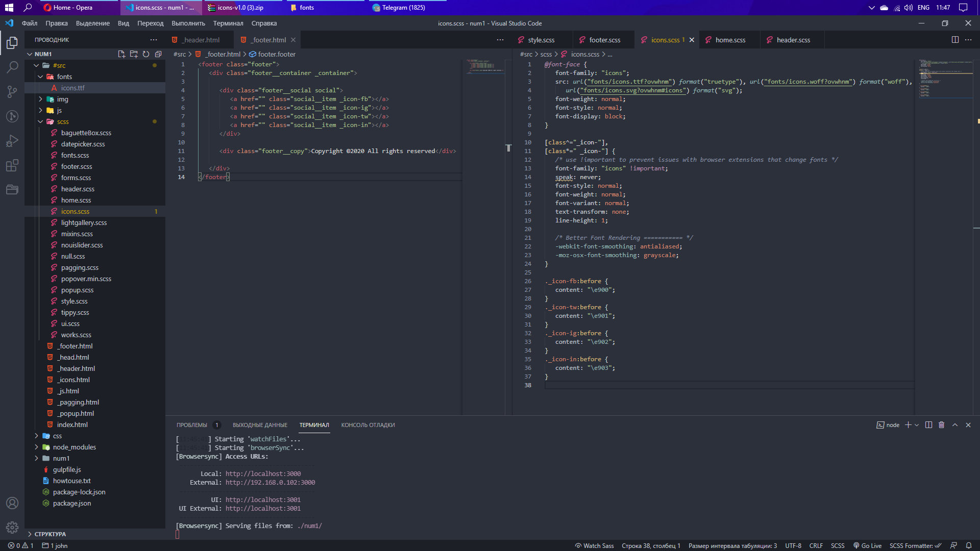Click the New Folder icon in NUM1 header
Image resolution: width=980 pixels, height=551 pixels.
(134, 54)
